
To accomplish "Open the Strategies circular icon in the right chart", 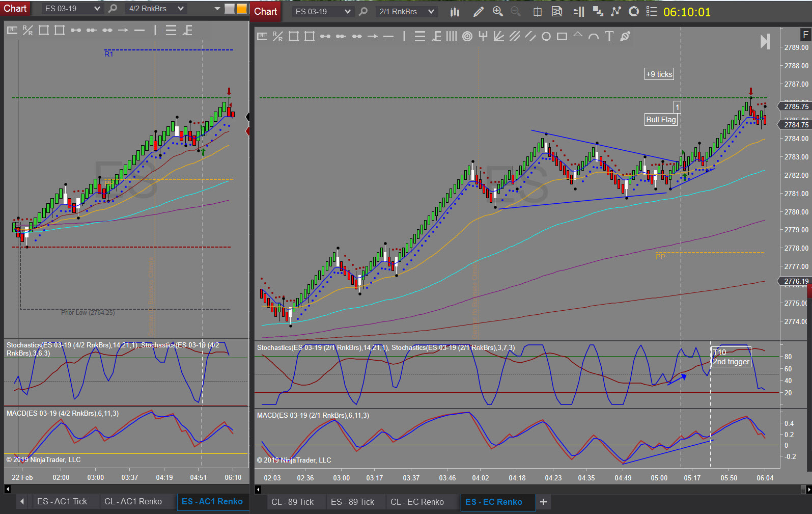I will point(634,12).
